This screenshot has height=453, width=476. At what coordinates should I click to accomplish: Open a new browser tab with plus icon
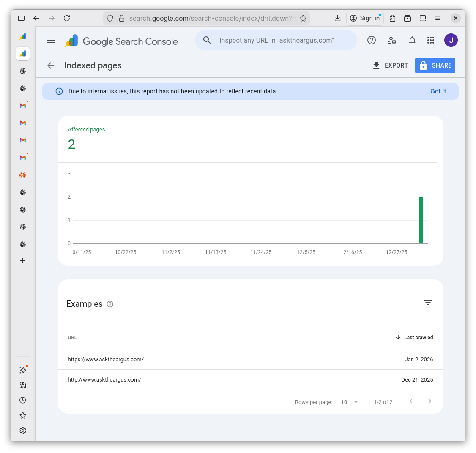(23, 261)
